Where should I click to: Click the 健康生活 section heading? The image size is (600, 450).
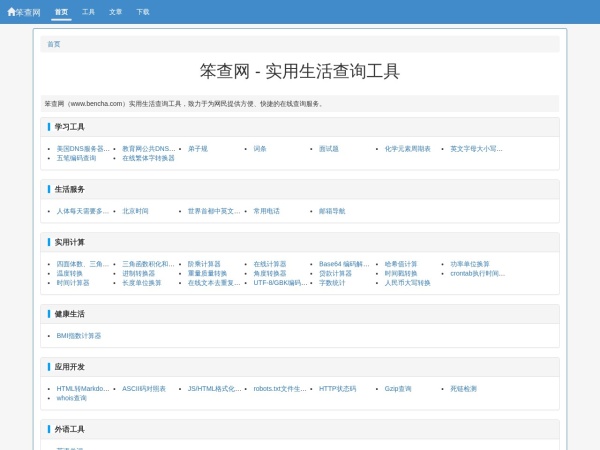(x=69, y=314)
